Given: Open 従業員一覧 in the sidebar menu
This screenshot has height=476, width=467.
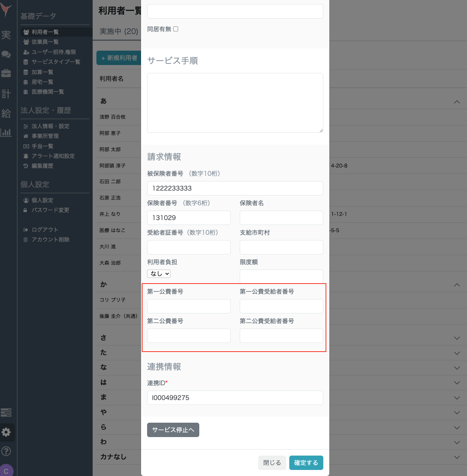Looking at the screenshot, I should point(45,42).
